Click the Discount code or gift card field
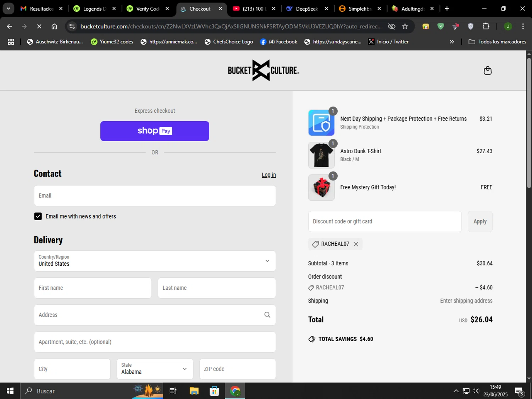 pyautogui.click(x=385, y=222)
